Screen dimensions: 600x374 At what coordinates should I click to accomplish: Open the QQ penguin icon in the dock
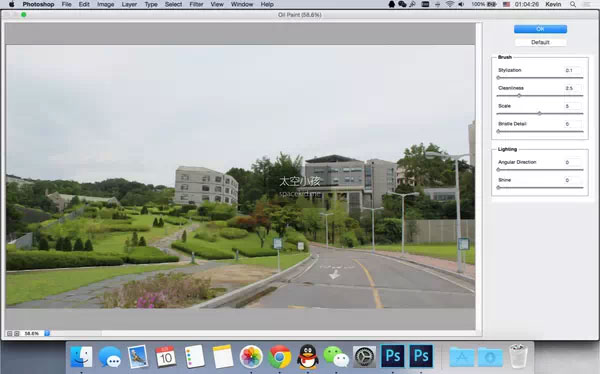point(308,356)
